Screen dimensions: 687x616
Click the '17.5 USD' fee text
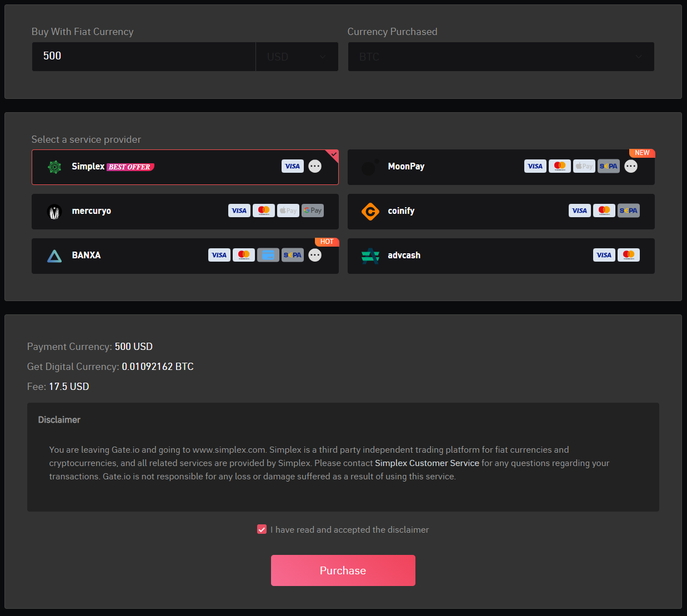[69, 387]
